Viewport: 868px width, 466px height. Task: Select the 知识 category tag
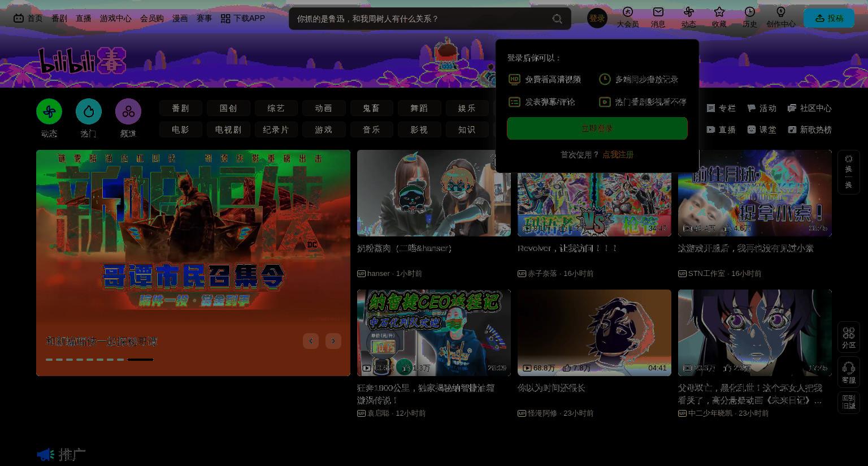tap(467, 130)
